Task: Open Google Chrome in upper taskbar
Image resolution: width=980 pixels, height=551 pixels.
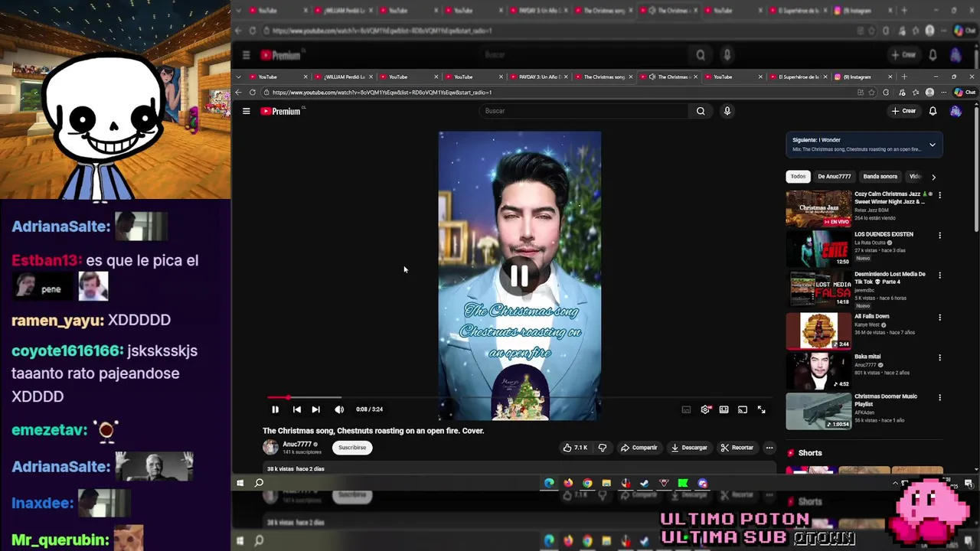Action: tap(587, 483)
